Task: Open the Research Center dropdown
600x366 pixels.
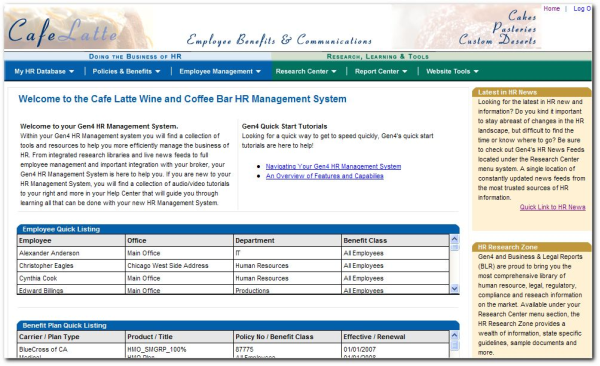Action: point(306,71)
